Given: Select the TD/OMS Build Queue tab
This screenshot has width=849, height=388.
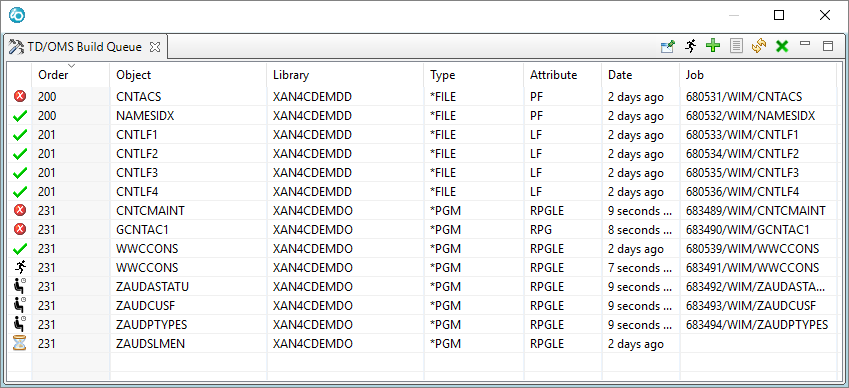Looking at the screenshot, I should pos(86,47).
